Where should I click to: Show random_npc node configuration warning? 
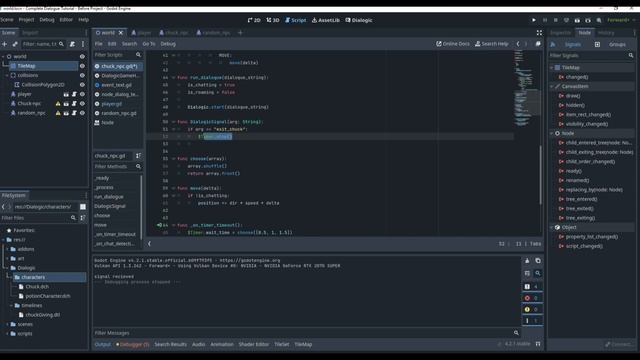(x=58, y=113)
